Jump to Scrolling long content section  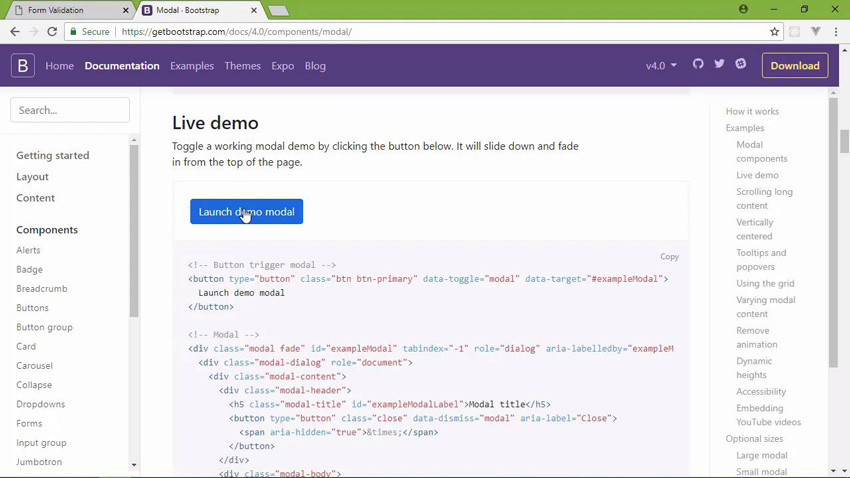pos(764,198)
